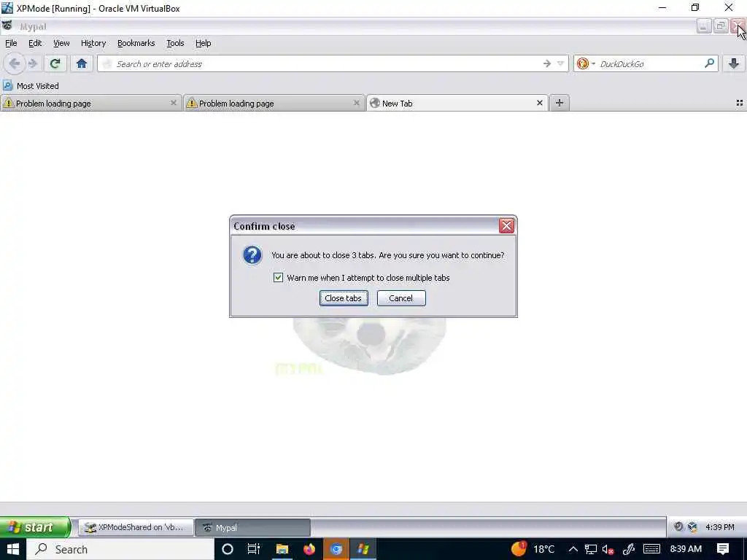747x560 pixels.
Task: Open the Home page icon
Action: pos(82,63)
